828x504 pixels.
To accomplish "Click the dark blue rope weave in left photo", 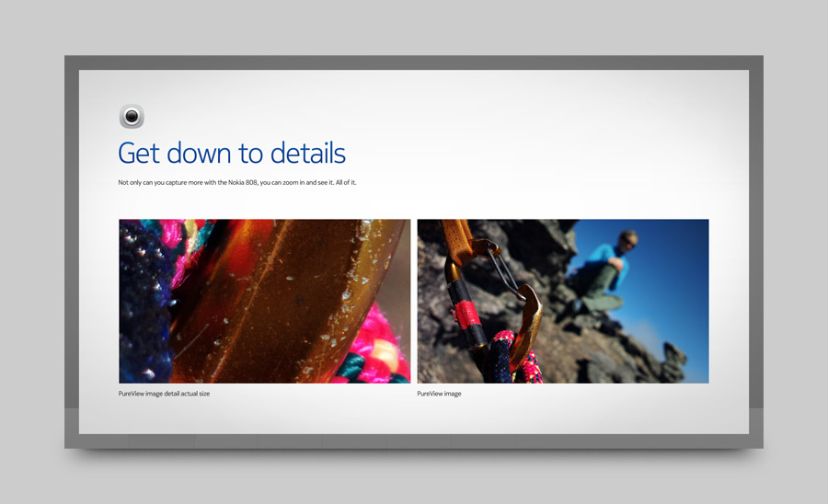I will 143,294.
